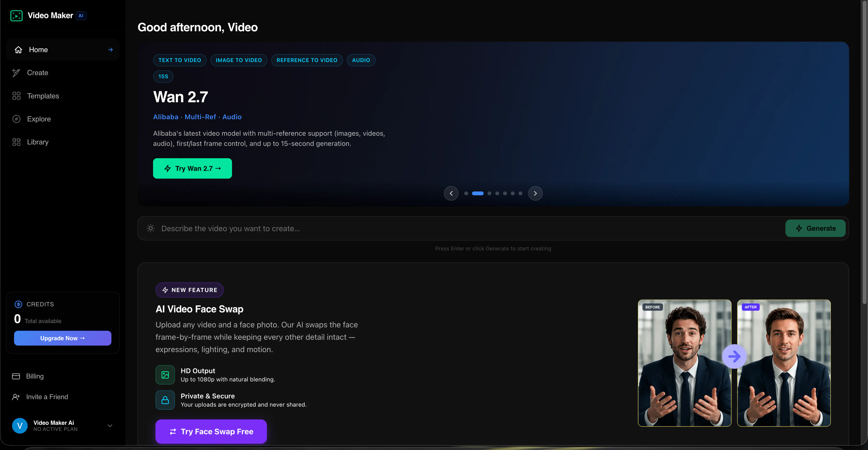Click the sun idea icon in prompt bar
Image resolution: width=868 pixels, height=450 pixels.
151,228
